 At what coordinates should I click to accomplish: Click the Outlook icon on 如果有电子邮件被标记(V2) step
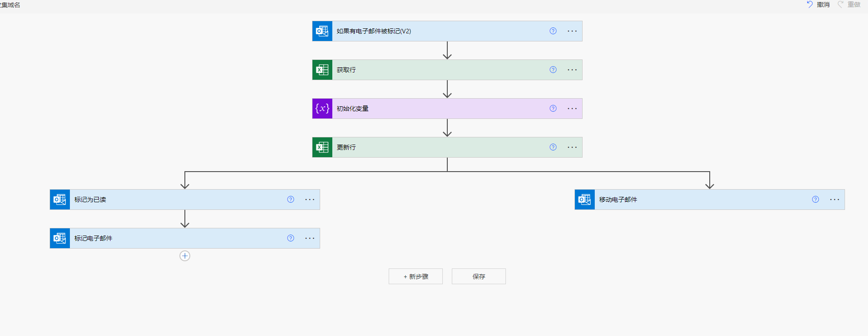pos(322,31)
